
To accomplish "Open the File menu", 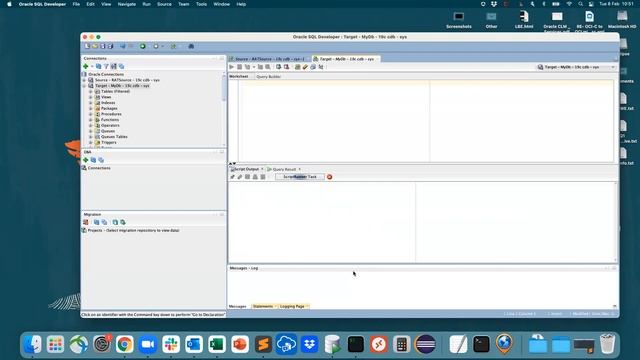I will click(x=76, y=4).
